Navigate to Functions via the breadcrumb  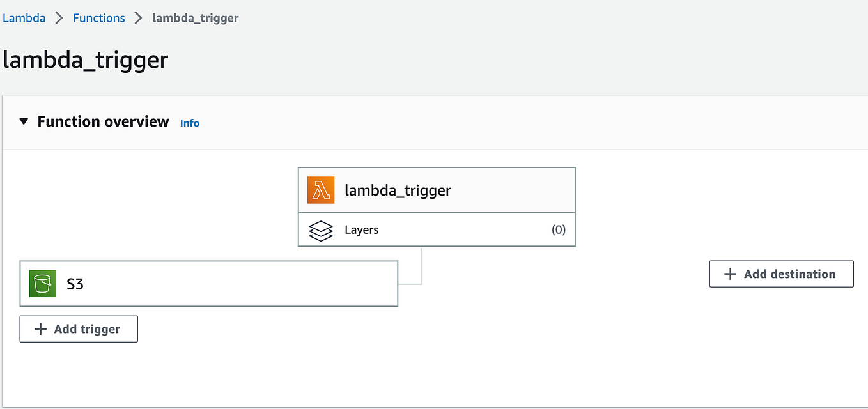pyautogui.click(x=98, y=18)
